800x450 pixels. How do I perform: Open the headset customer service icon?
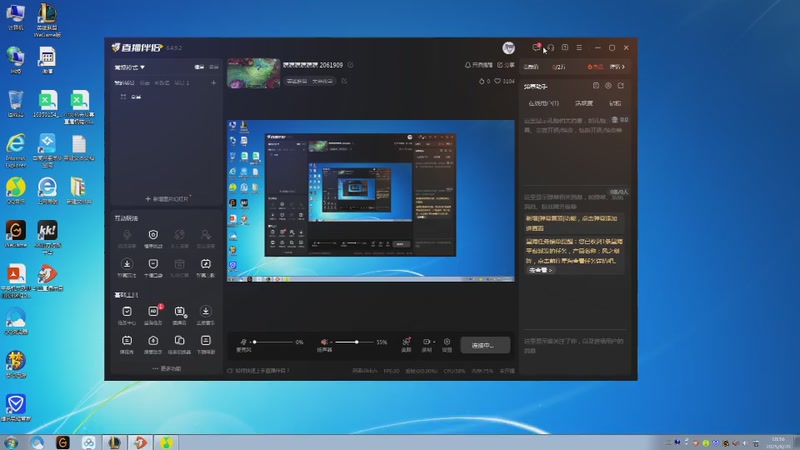coord(551,47)
